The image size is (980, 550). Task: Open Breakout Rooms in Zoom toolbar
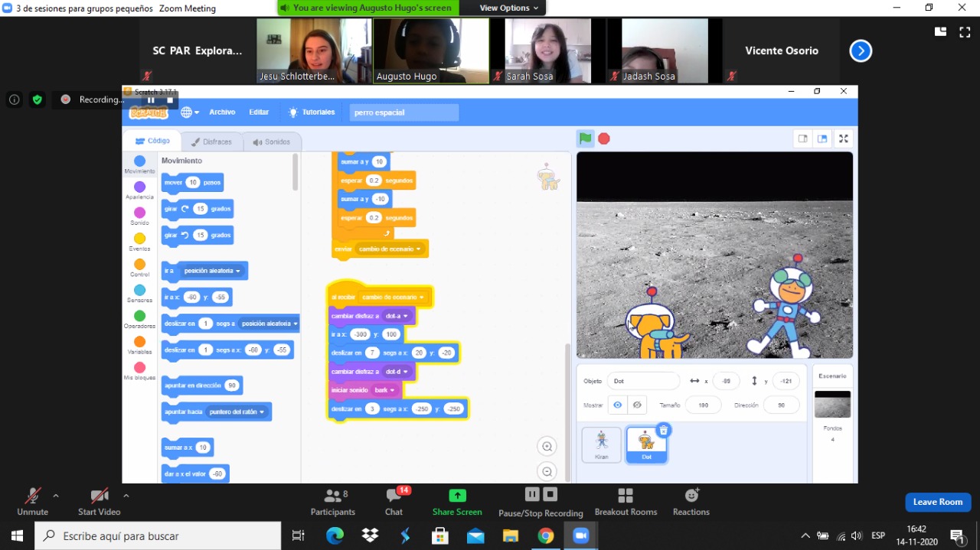click(x=626, y=502)
